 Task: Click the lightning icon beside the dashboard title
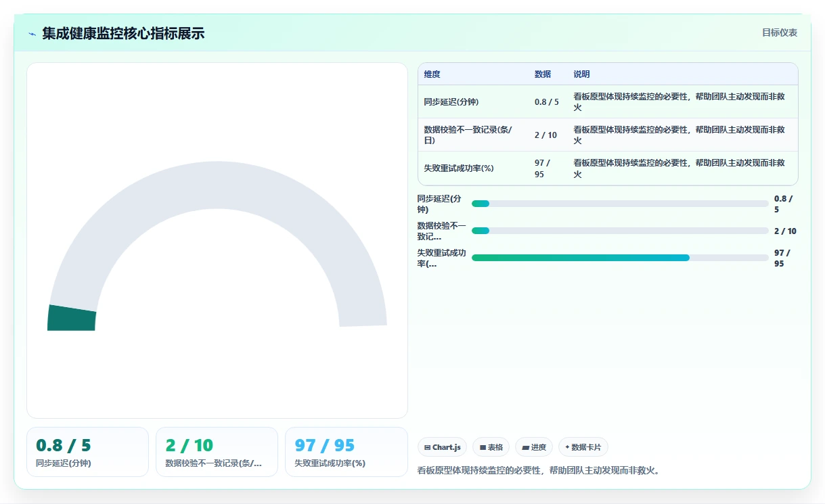pyautogui.click(x=32, y=34)
